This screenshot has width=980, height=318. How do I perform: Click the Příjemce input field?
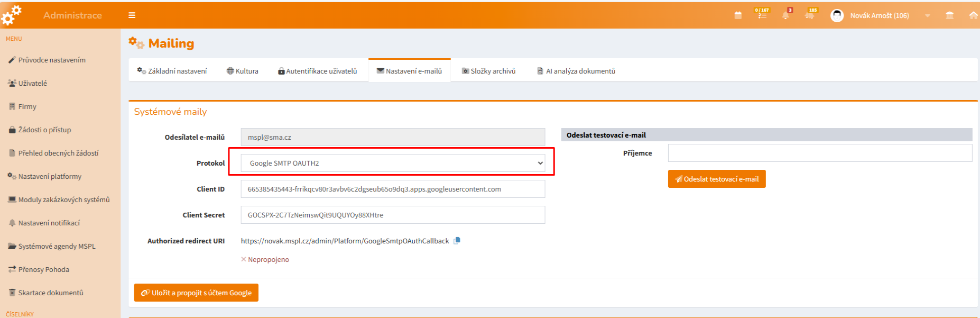(x=819, y=153)
